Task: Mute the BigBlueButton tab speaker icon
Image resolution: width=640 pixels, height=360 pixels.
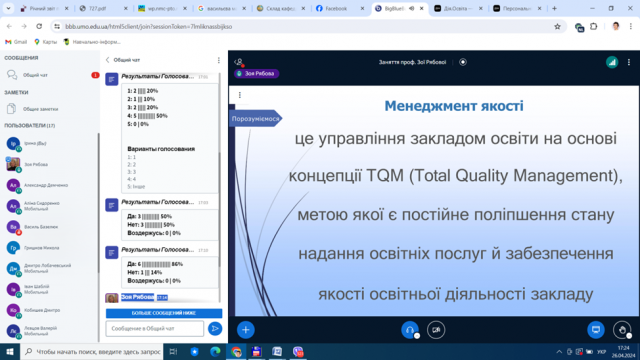Action: 411,9
